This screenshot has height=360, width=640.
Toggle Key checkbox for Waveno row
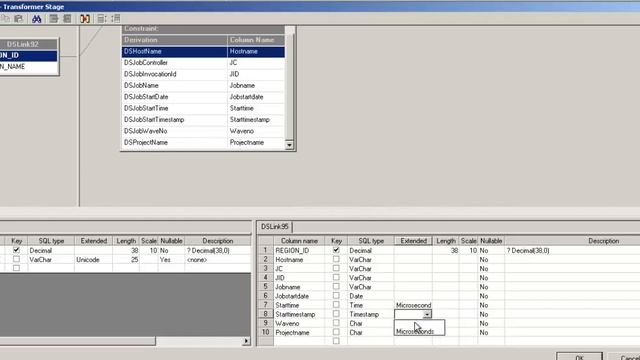click(x=336, y=323)
